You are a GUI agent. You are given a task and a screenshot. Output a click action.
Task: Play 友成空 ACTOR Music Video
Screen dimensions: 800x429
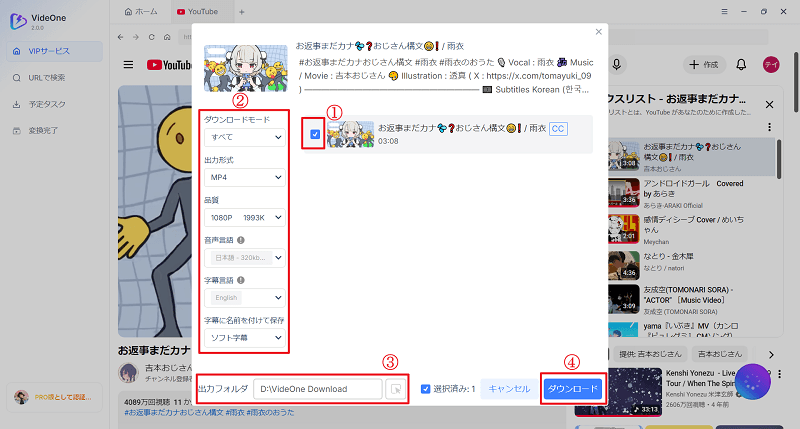coord(691,299)
